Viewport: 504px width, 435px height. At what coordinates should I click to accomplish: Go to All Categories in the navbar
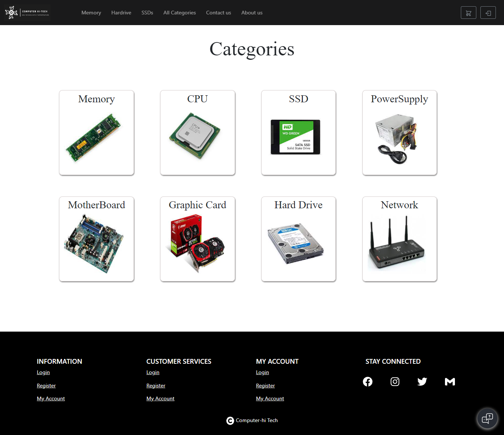click(x=180, y=13)
